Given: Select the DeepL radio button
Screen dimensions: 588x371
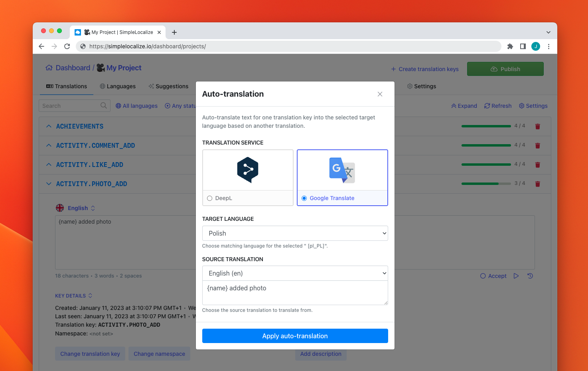Looking at the screenshot, I should pos(209,198).
